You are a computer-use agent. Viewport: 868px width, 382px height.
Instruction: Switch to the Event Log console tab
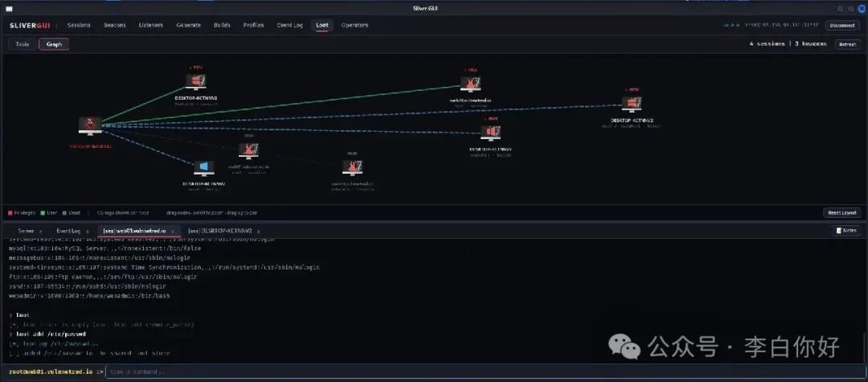pos(68,231)
